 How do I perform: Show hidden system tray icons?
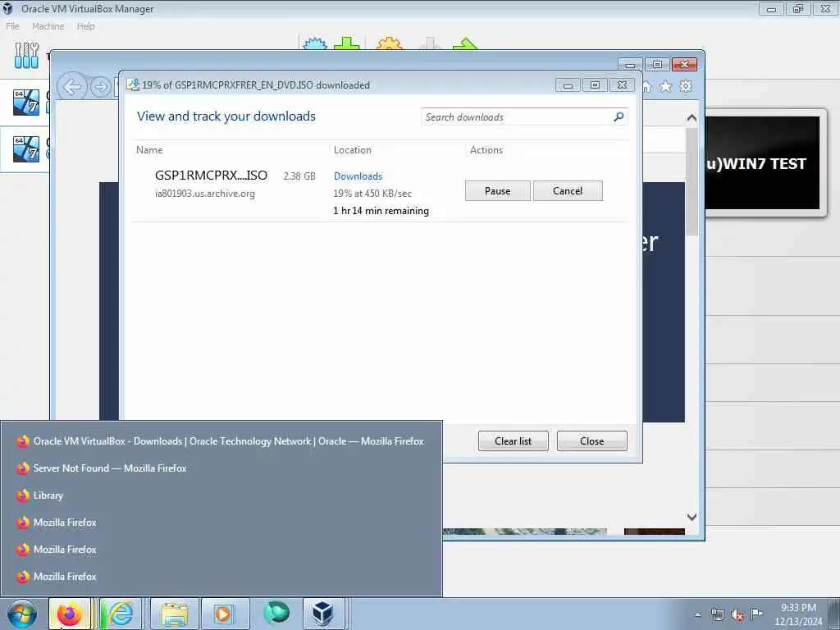pos(697,614)
